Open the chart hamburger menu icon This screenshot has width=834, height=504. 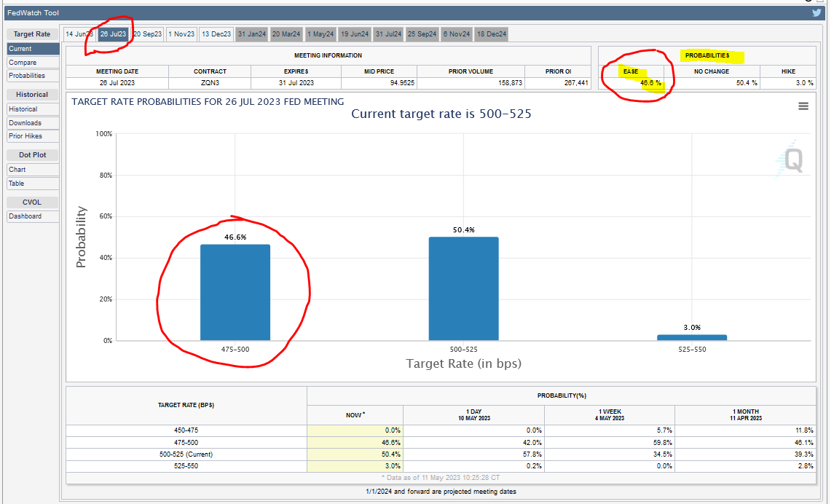[803, 106]
